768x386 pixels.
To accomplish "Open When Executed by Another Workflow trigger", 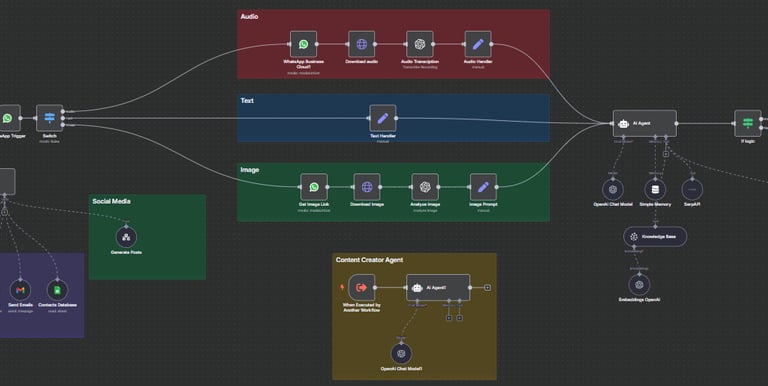I will 361,288.
